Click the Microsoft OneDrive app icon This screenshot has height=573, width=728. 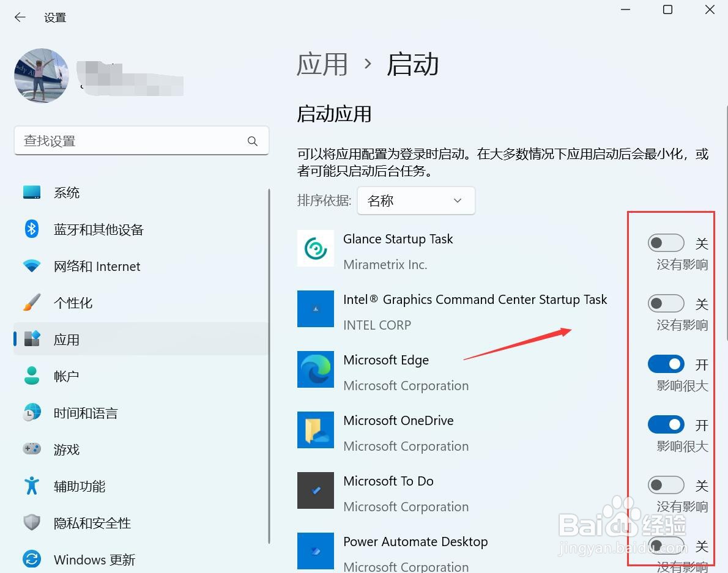316,430
